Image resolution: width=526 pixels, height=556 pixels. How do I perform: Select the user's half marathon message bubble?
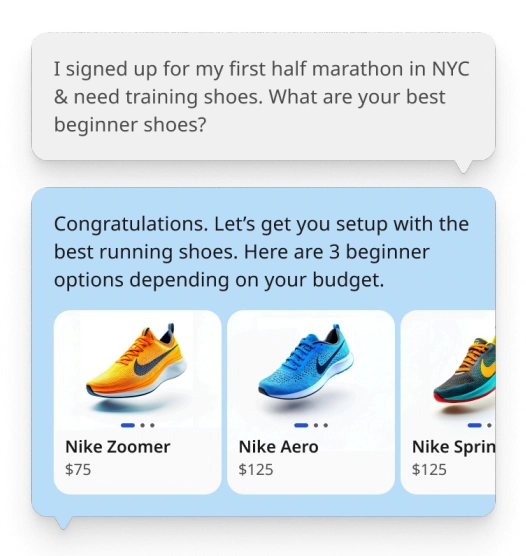pyautogui.click(x=263, y=96)
